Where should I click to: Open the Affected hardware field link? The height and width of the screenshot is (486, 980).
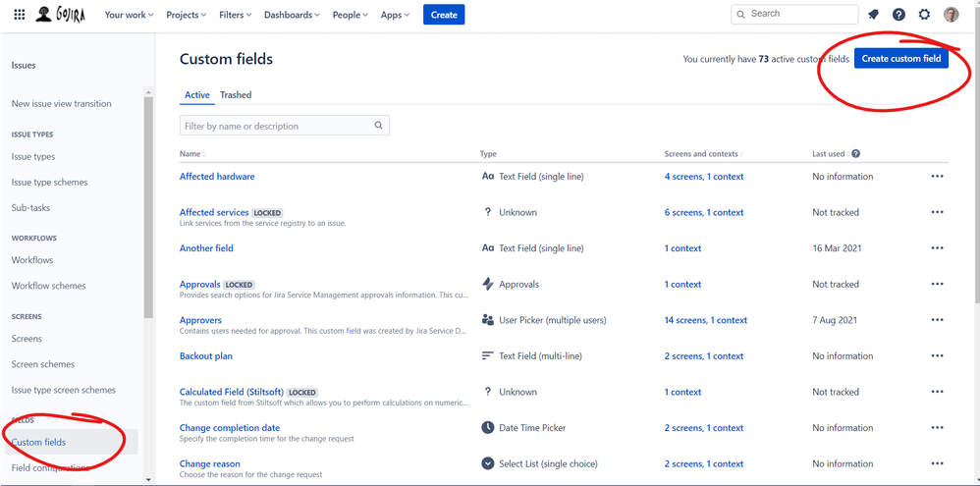click(217, 177)
